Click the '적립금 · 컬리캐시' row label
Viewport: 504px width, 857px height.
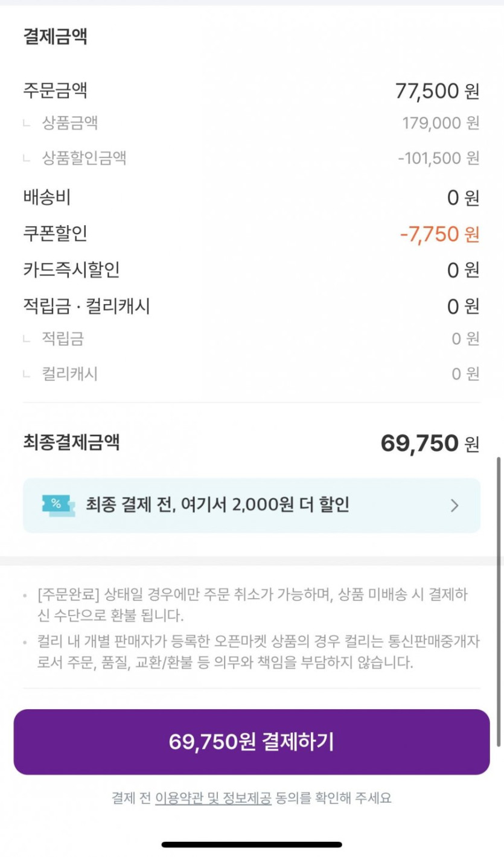coord(86,307)
